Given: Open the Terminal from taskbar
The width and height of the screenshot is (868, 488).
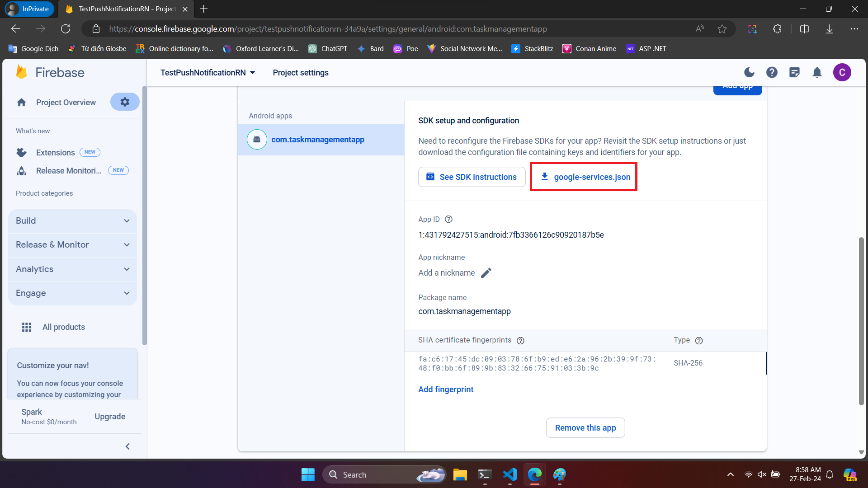Looking at the screenshot, I should pos(485,474).
